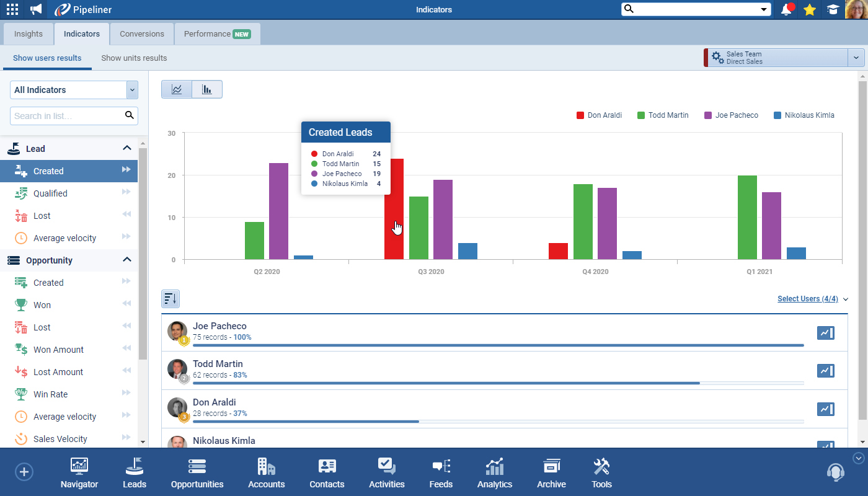Viewport: 868px width, 496px height.
Task: Open Joe Pacheco's chart detail icon
Action: pos(825,333)
